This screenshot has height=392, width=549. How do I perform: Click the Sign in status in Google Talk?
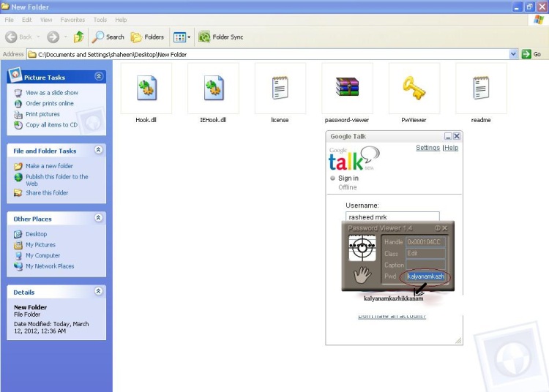[x=348, y=178]
